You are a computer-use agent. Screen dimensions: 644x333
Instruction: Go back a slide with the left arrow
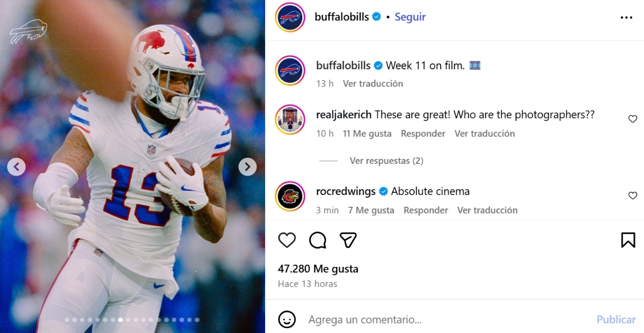coord(17,166)
